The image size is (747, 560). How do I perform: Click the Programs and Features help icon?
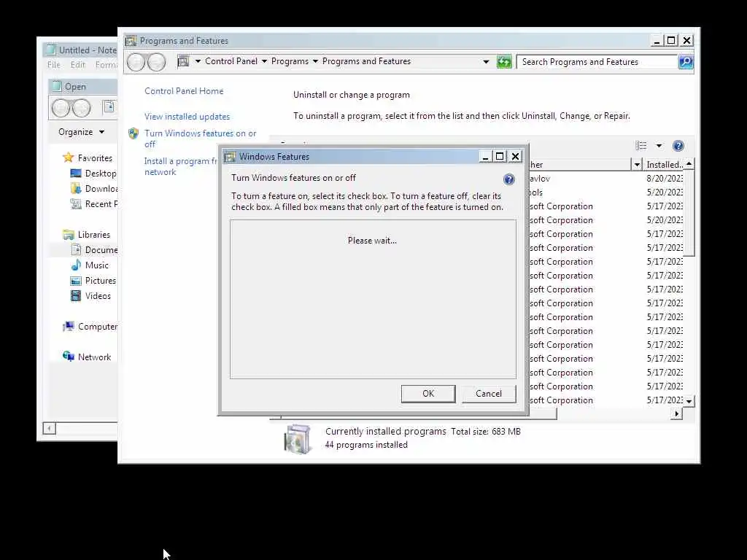[678, 146]
